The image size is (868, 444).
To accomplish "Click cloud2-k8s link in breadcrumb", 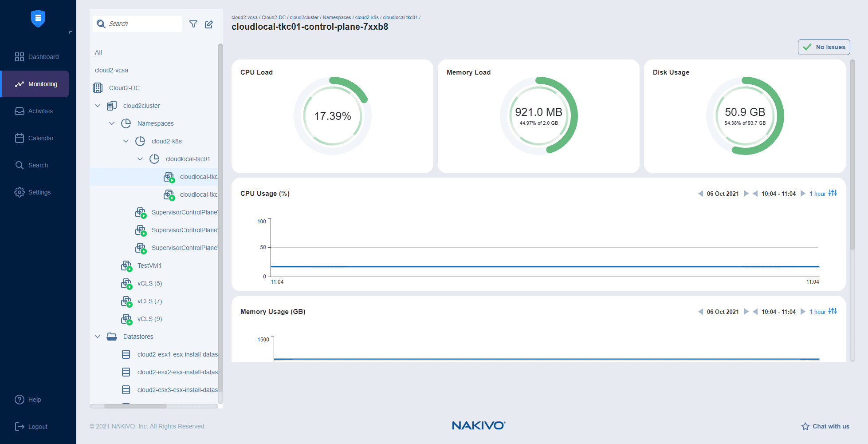I will tap(366, 17).
